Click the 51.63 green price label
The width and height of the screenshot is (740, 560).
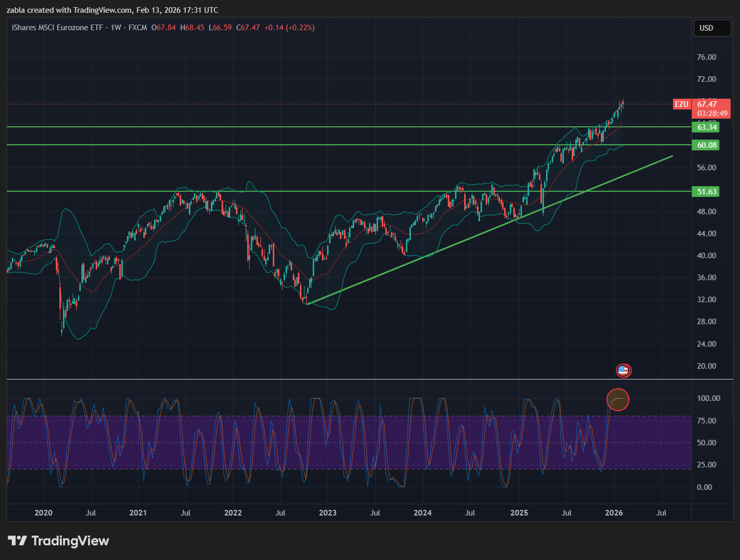click(706, 192)
